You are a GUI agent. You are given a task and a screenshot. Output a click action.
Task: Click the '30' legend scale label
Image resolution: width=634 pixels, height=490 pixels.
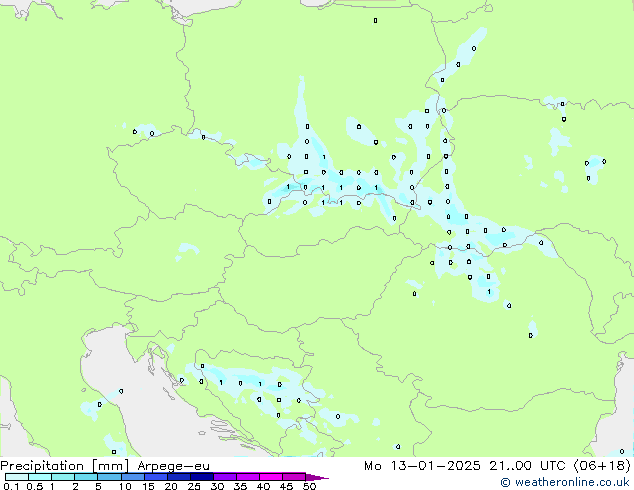217,486
